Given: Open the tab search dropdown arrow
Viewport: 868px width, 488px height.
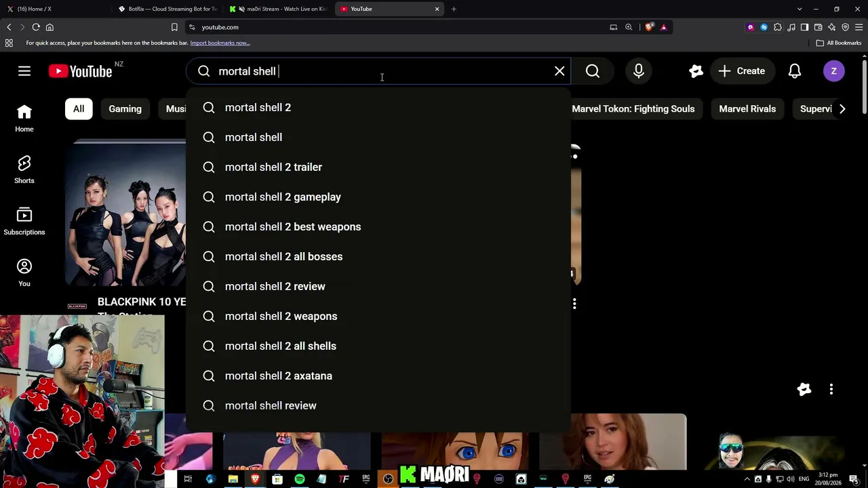Looking at the screenshot, I should click(x=800, y=9).
